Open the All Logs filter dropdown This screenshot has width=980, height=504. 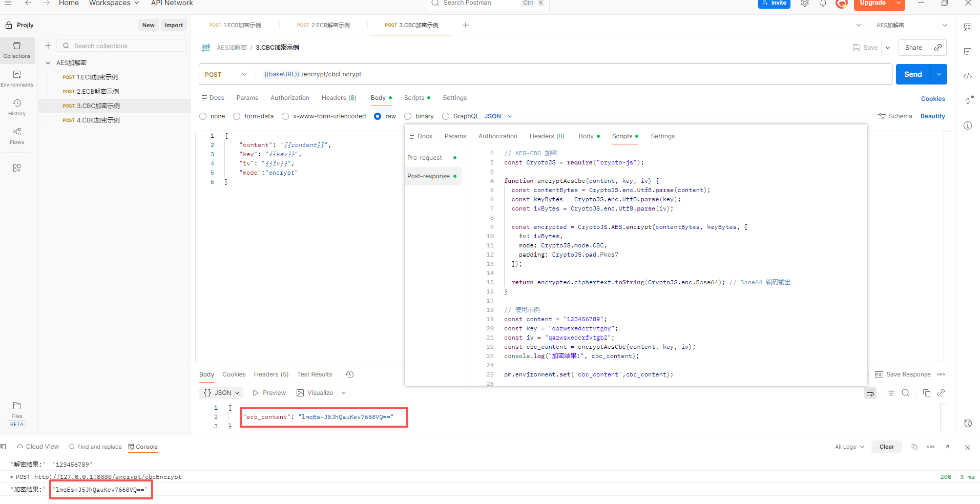pyautogui.click(x=849, y=447)
